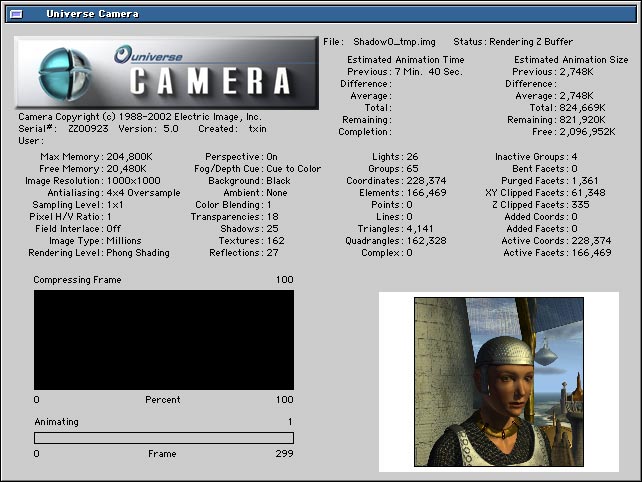Screen dimensions: 642x482
Task: Click the Transparencies value 18
Action: click(x=273, y=217)
